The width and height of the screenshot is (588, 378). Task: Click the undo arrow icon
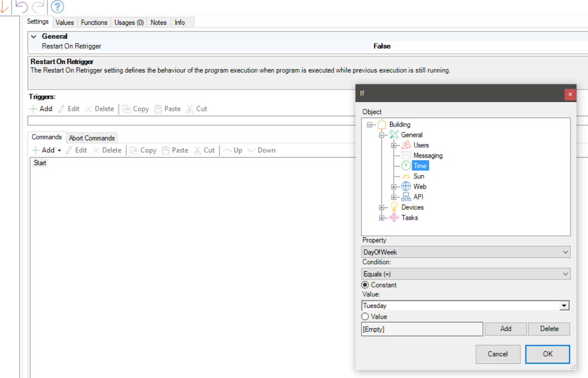(22, 6)
